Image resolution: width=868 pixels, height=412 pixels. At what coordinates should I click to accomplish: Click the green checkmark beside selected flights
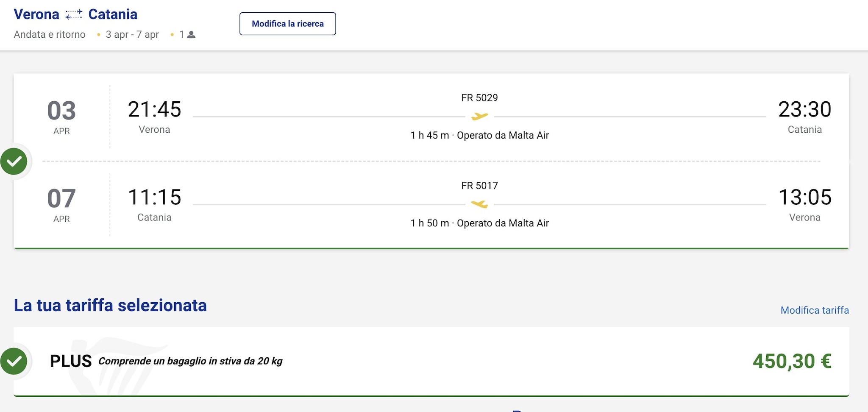pos(14,161)
